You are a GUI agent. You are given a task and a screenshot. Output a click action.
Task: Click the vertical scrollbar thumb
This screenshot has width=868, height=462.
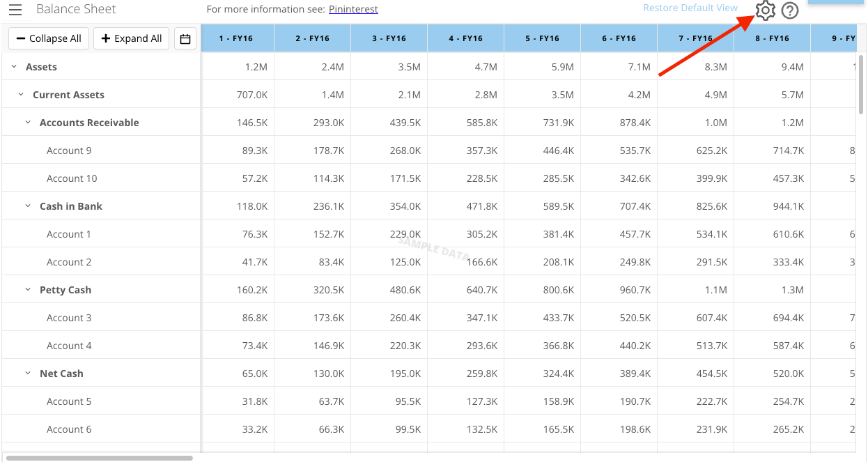(x=862, y=84)
